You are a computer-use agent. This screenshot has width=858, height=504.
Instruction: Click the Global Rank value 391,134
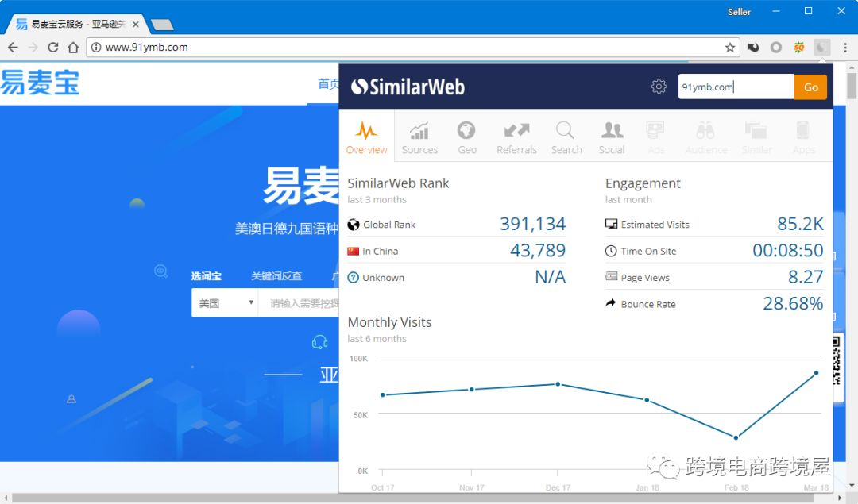532,224
